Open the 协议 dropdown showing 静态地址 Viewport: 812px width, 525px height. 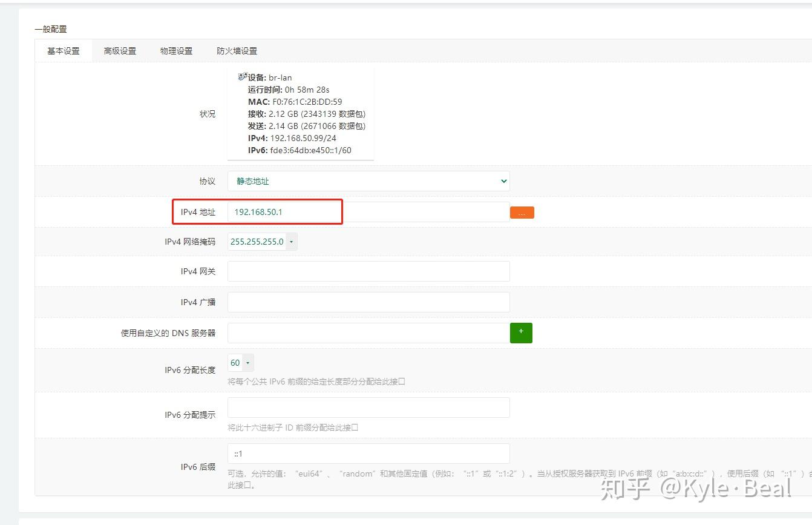click(x=368, y=180)
